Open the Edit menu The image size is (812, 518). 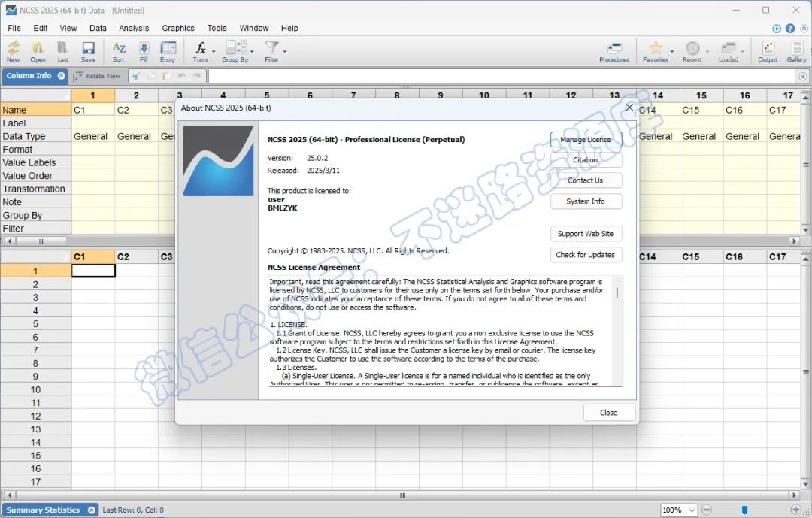(41, 28)
